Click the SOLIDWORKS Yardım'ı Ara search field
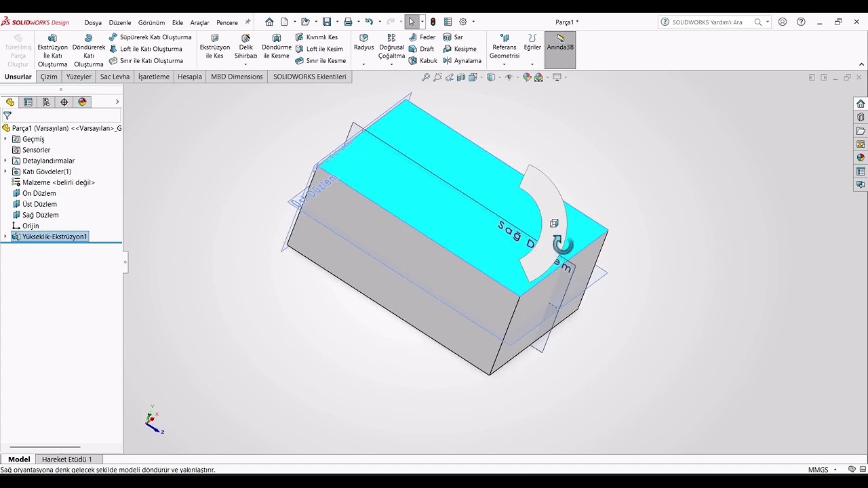Screen dimensions: 868x488 tap(713, 22)
